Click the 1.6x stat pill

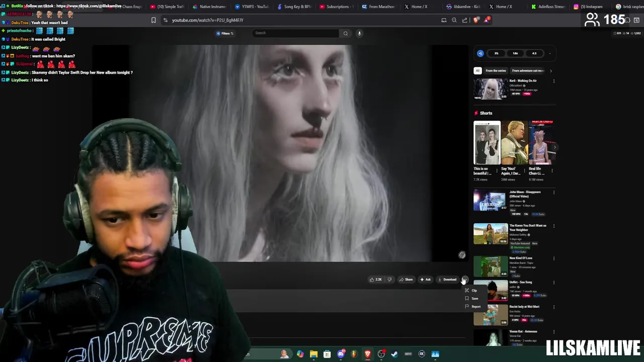[x=515, y=53]
